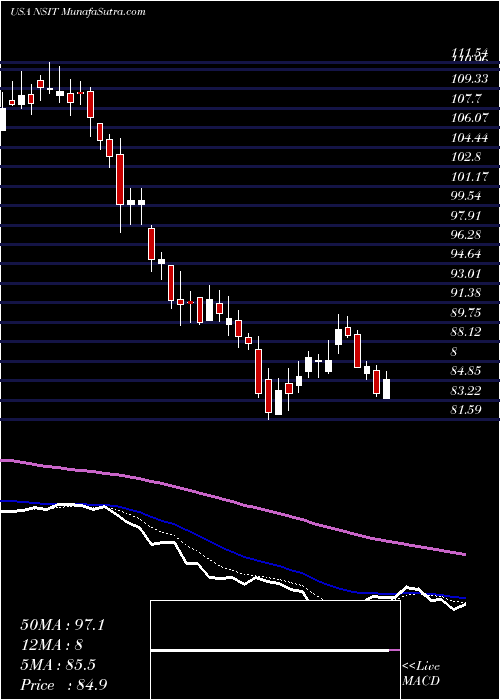
Task: Click the 83.22 price label
Action: 467,391
